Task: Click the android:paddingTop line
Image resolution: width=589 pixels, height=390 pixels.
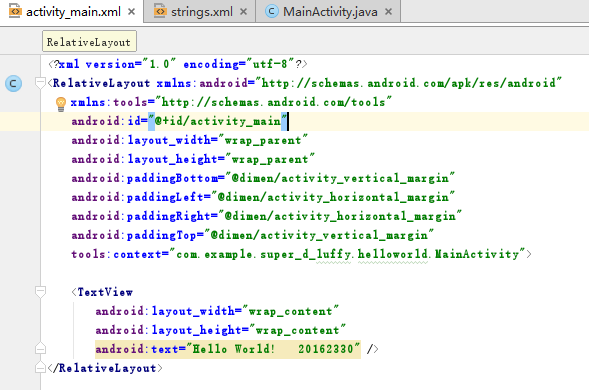Action: (x=252, y=236)
